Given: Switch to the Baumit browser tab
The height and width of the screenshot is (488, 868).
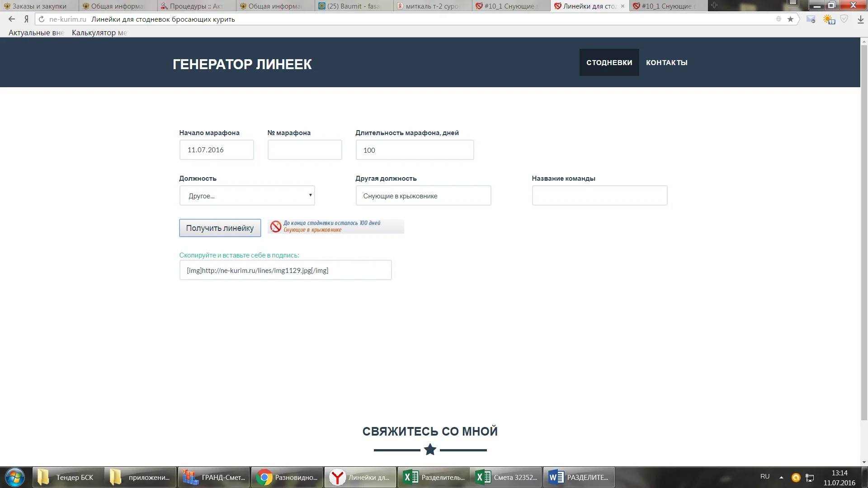Looking at the screenshot, I should pyautogui.click(x=353, y=6).
